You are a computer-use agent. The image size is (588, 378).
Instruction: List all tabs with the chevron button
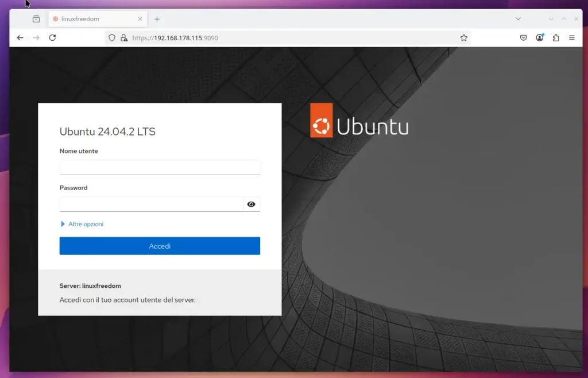518,19
